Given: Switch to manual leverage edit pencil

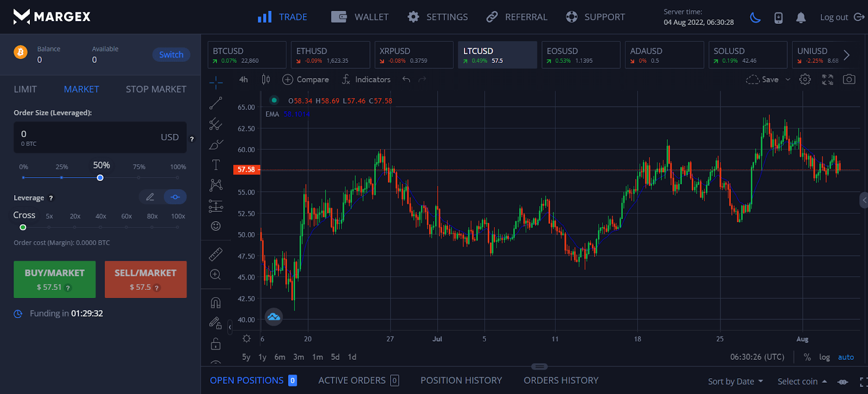Looking at the screenshot, I should [x=150, y=197].
